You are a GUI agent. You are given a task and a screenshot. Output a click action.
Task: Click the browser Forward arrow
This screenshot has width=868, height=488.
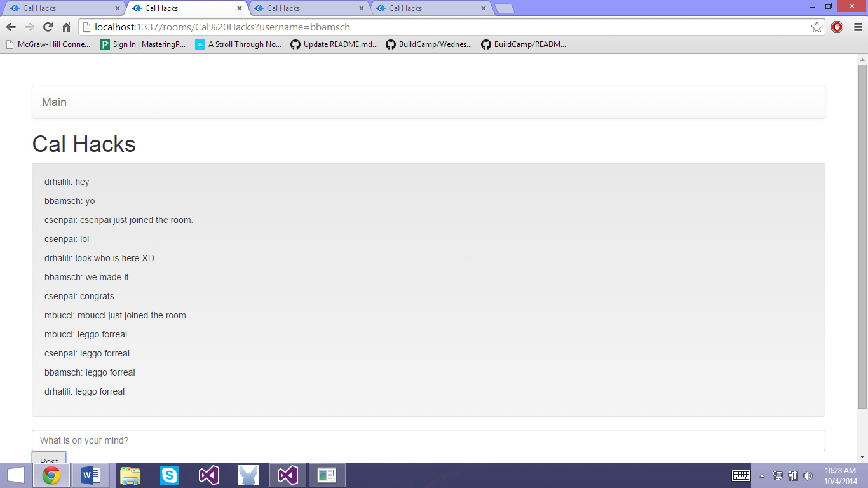pyautogui.click(x=29, y=27)
